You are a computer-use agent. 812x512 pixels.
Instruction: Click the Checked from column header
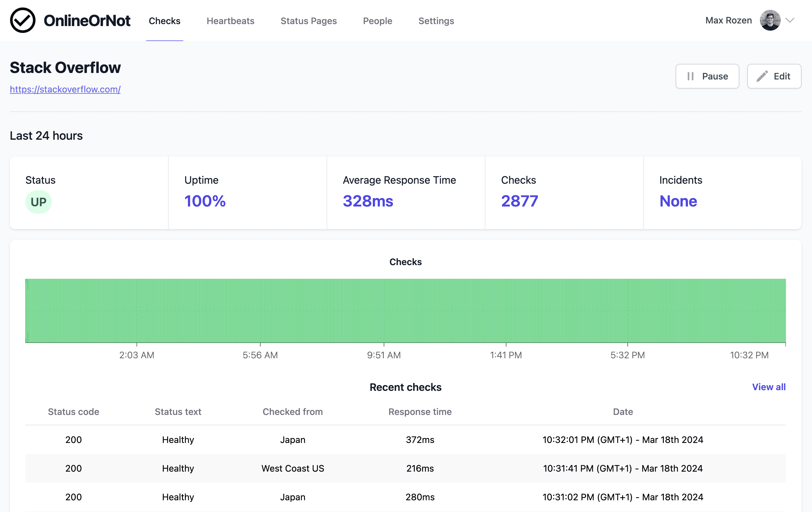[x=293, y=411]
